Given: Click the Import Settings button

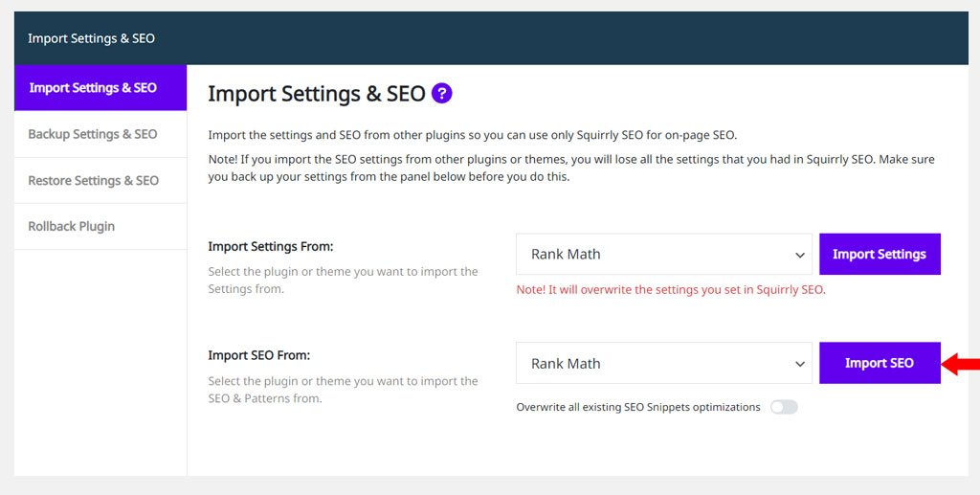Looking at the screenshot, I should 880,255.
